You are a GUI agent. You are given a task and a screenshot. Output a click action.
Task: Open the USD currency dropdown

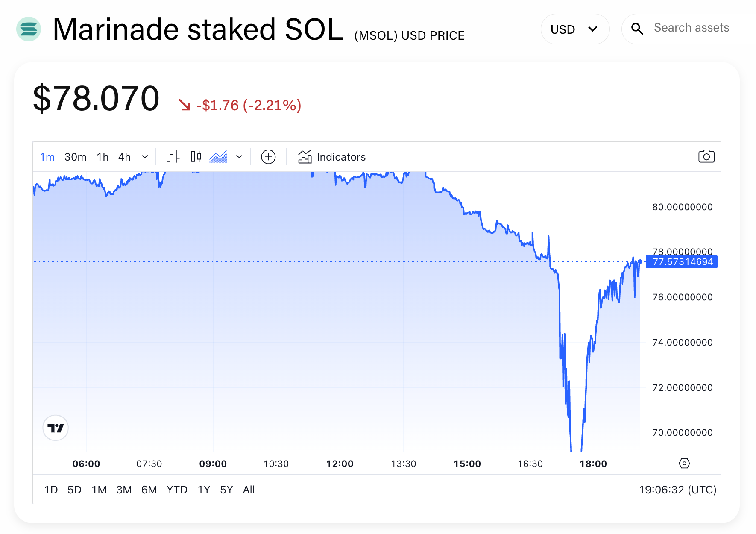pyautogui.click(x=575, y=29)
